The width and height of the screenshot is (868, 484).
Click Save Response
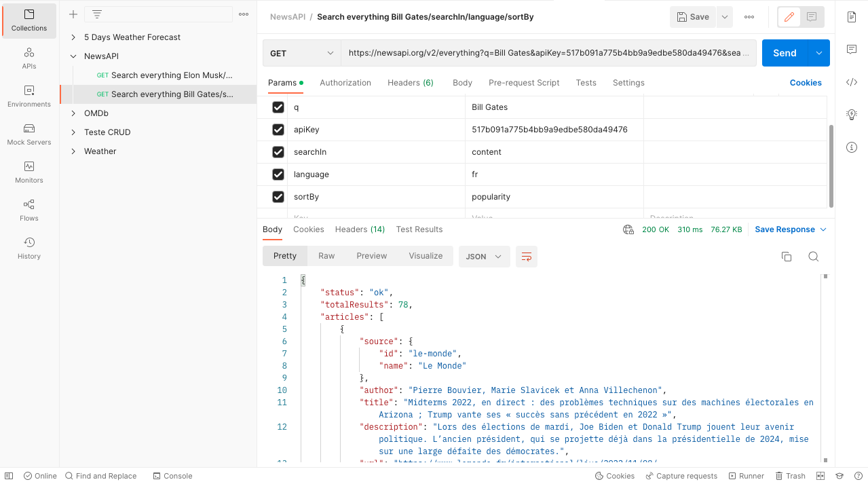coord(786,229)
